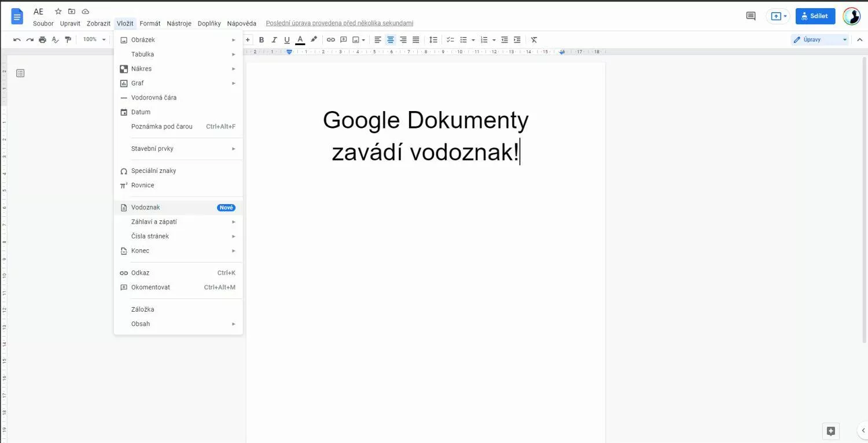This screenshot has height=443, width=868.
Task: Clear formatting with the toolbar icon
Action: point(534,40)
